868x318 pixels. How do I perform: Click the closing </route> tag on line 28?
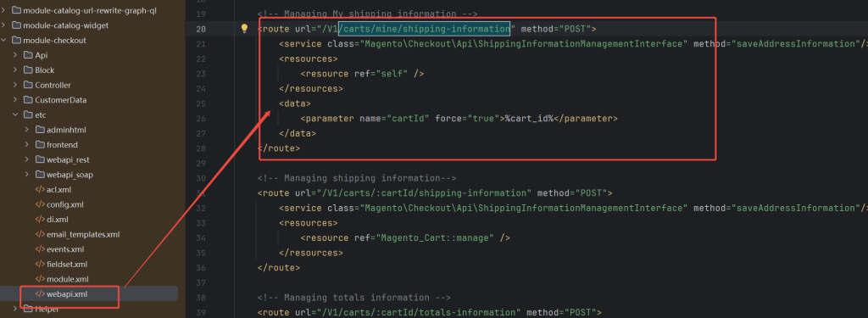pyautogui.click(x=278, y=148)
